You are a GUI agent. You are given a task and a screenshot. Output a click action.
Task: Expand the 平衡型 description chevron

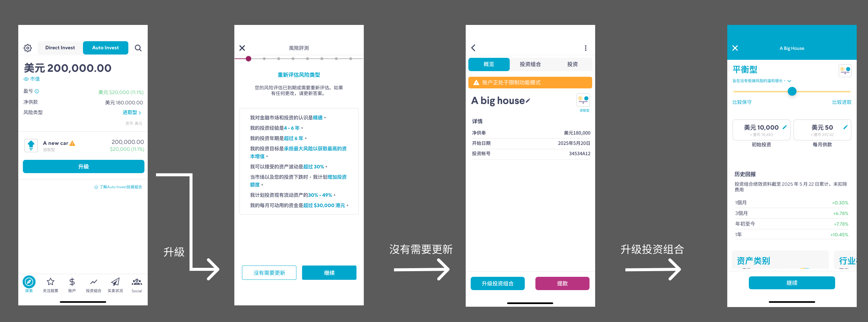(789, 81)
